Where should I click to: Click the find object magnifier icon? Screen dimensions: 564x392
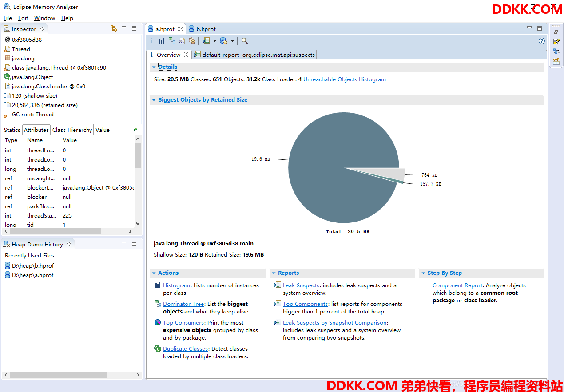pyautogui.click(x=244, y=41)
